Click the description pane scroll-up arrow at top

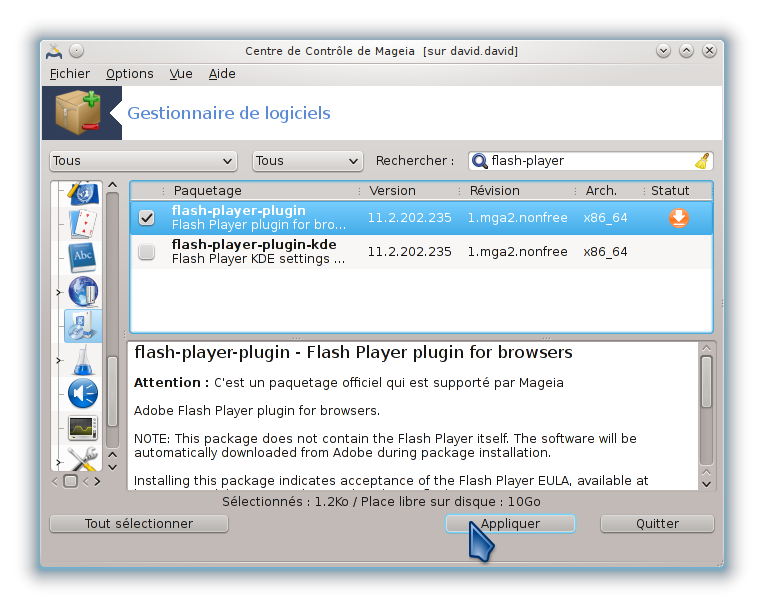point(707,348)
